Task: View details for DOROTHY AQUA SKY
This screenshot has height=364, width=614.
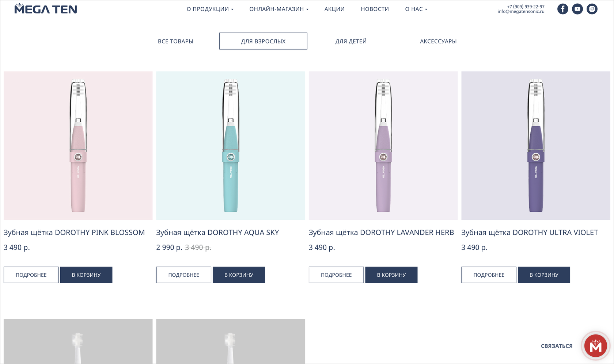Action: 183,275
